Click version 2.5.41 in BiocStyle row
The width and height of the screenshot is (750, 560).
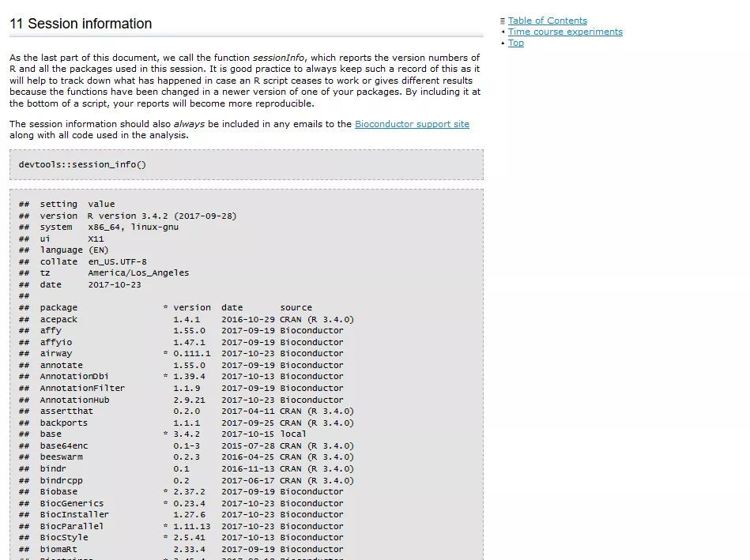pyautogui.click(x=189, y=538)
